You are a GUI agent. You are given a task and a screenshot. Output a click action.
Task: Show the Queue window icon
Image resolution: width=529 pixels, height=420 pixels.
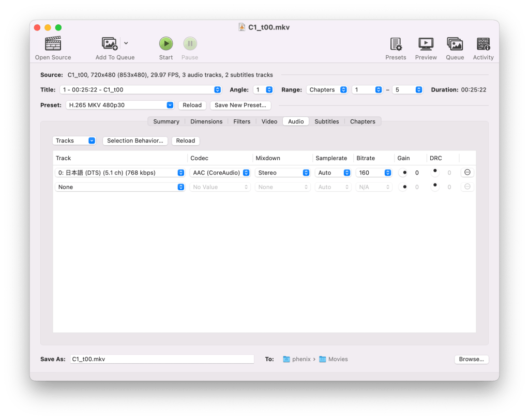tap(455, 44)
